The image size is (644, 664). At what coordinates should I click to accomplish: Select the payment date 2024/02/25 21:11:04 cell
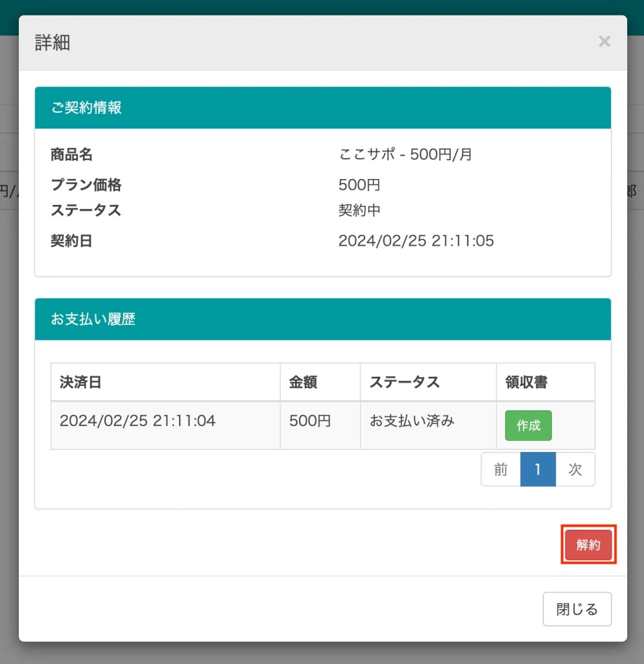click(x=137, y=421)
